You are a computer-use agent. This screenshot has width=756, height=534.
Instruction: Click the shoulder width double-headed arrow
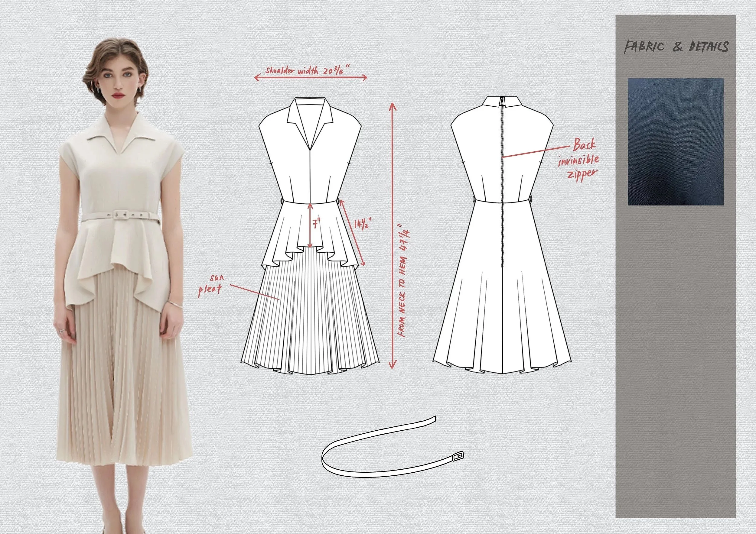click(x=311, y=78)
